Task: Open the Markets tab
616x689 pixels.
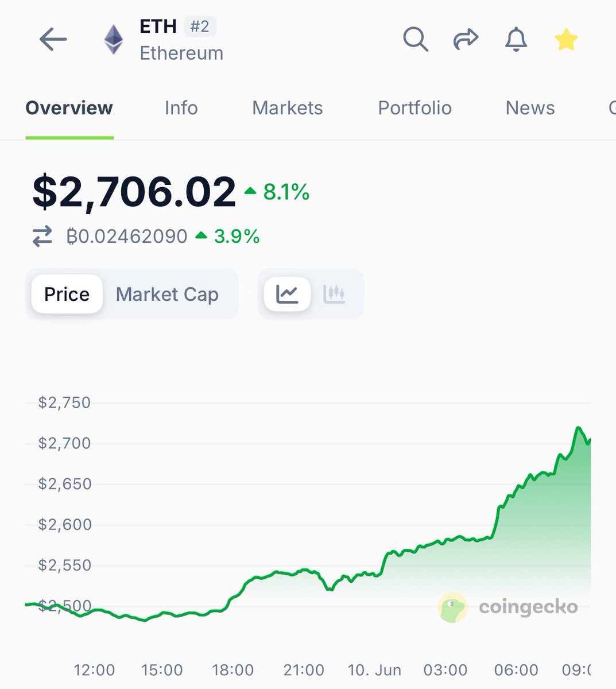Action: coord(288,108)
